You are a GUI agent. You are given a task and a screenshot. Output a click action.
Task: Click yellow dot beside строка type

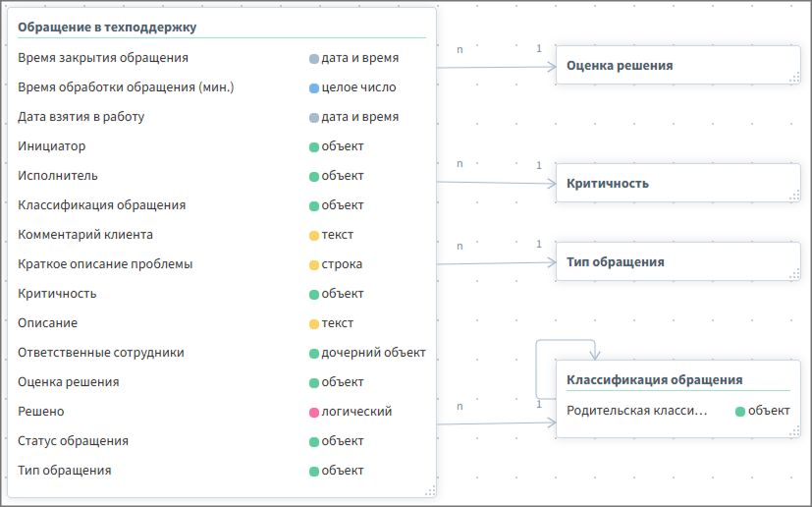point(314,264)
